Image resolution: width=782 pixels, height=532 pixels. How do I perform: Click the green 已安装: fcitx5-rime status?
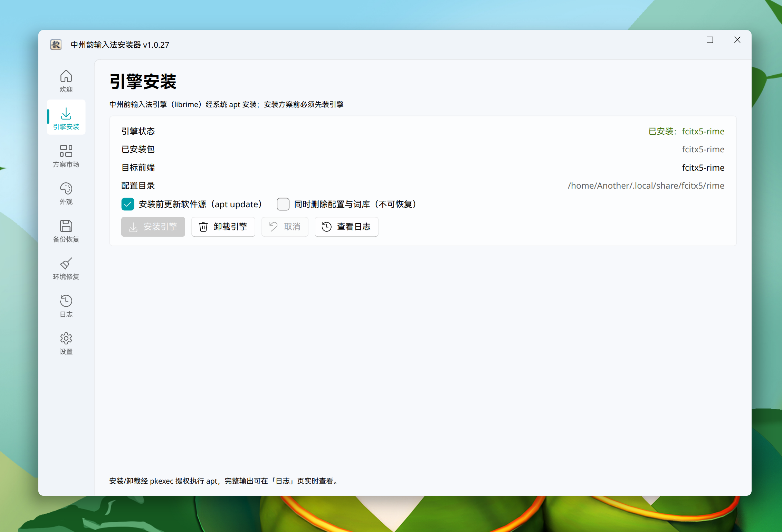686,131
